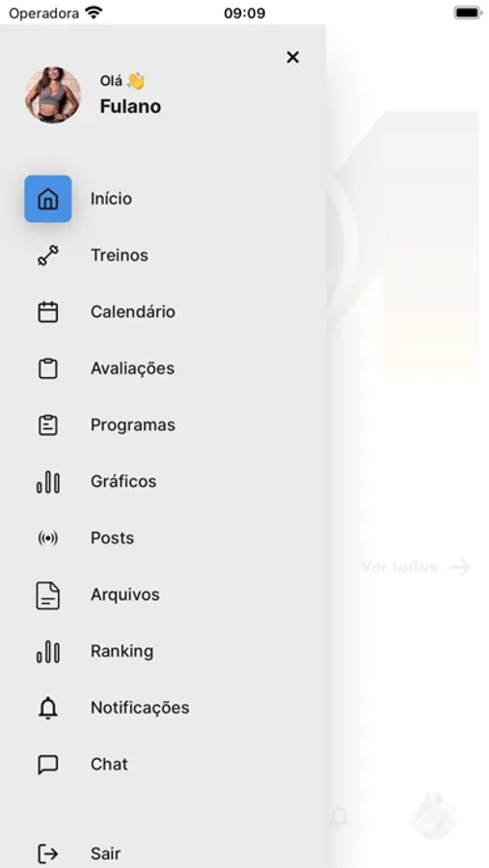
Task: Open the calendar icon next to Calendário
Action: tap(47, 312)
